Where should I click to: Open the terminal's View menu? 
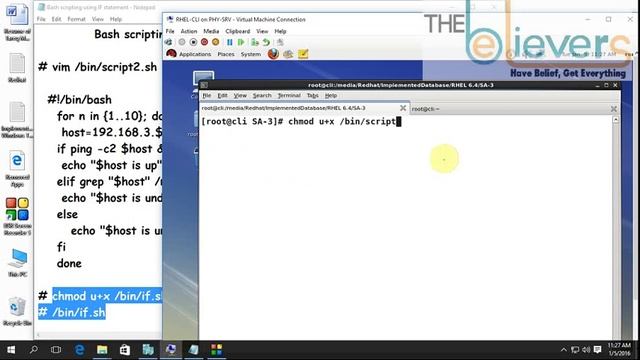(x=240, y=96)
